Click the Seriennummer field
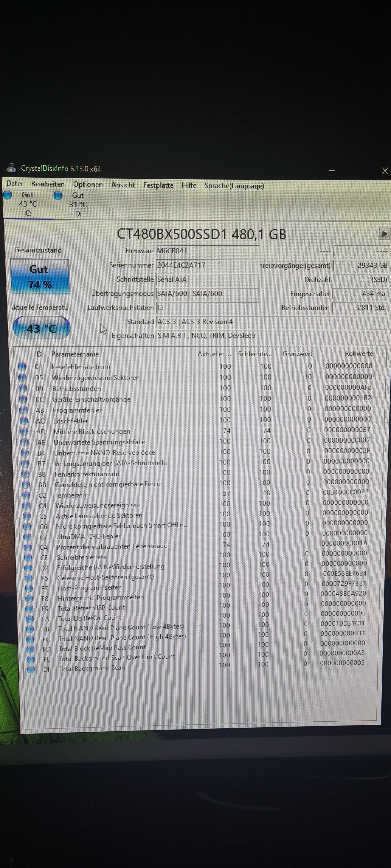Image resolution: width=391 pixels, height=868 pixels. click(x=207, y=265)
